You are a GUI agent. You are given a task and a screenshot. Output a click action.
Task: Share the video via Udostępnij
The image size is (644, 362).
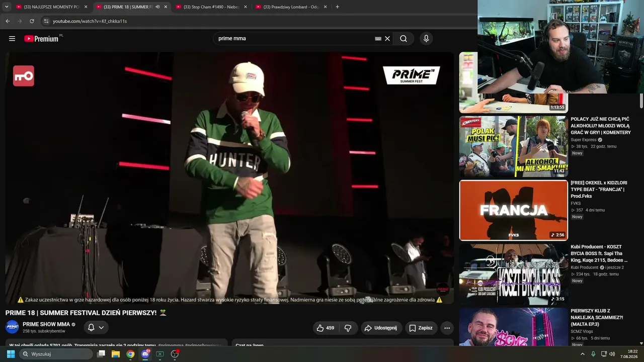click(x=381, y=328)
